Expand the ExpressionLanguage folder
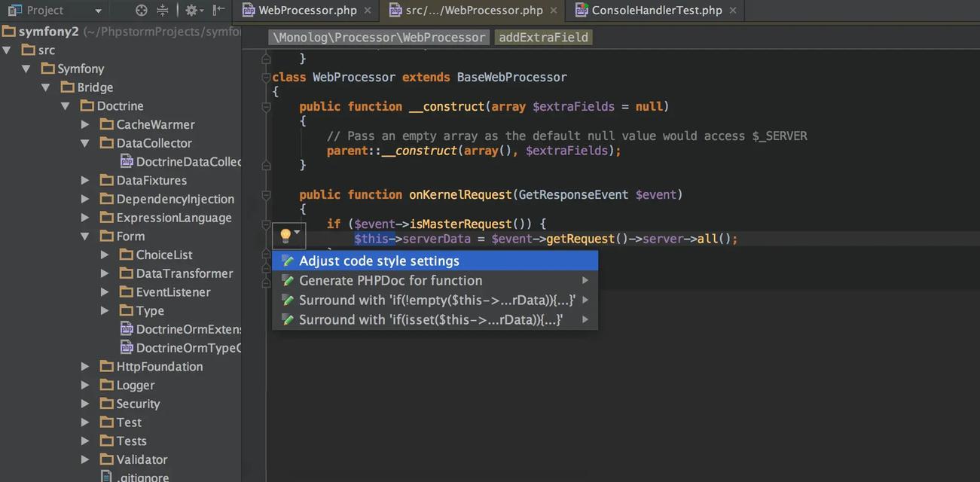Viewport: 980px width, 482px height. (x=85, y=218)
